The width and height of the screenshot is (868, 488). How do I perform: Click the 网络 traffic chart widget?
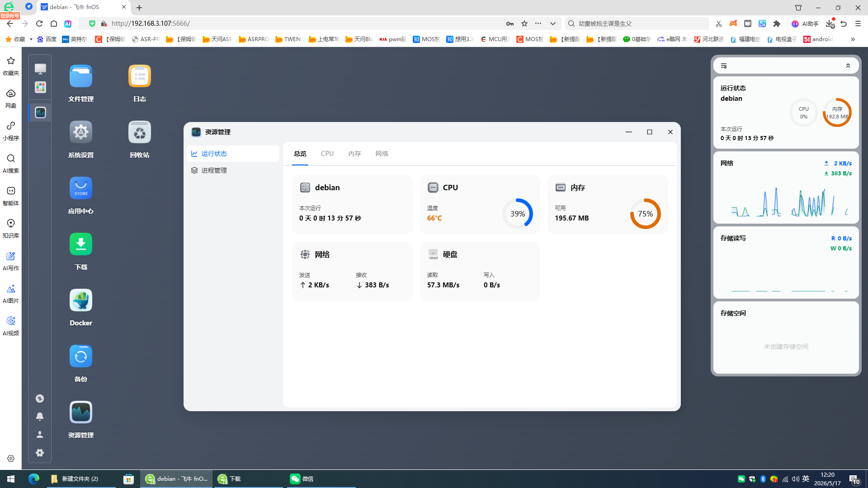pos(786,188)
